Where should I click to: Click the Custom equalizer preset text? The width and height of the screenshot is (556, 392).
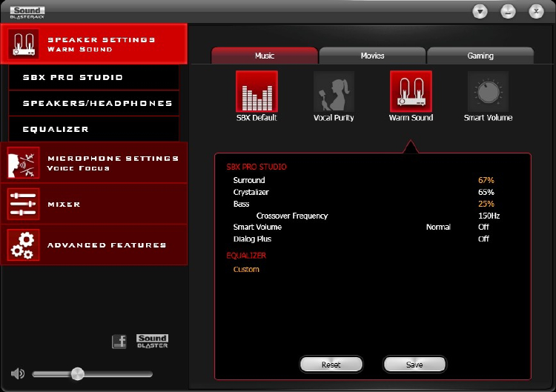click(246, 270)
